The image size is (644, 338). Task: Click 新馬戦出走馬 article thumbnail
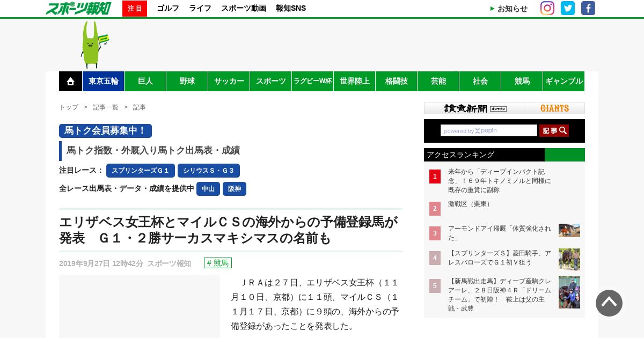569,292
